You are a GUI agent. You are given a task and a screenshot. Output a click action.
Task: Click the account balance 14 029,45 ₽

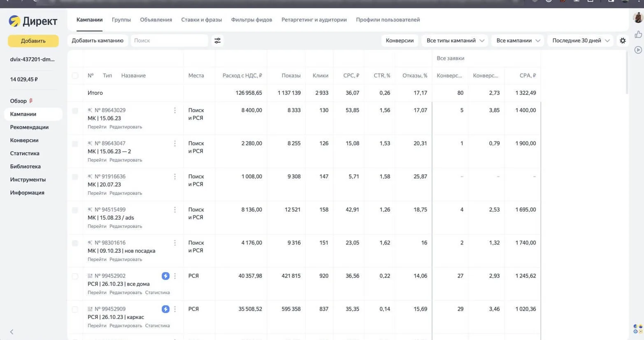tap(24, 79)
